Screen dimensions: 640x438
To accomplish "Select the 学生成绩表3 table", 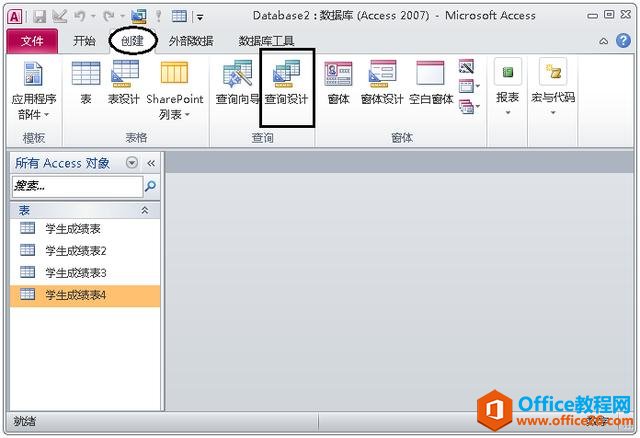I will pos(85,272).
